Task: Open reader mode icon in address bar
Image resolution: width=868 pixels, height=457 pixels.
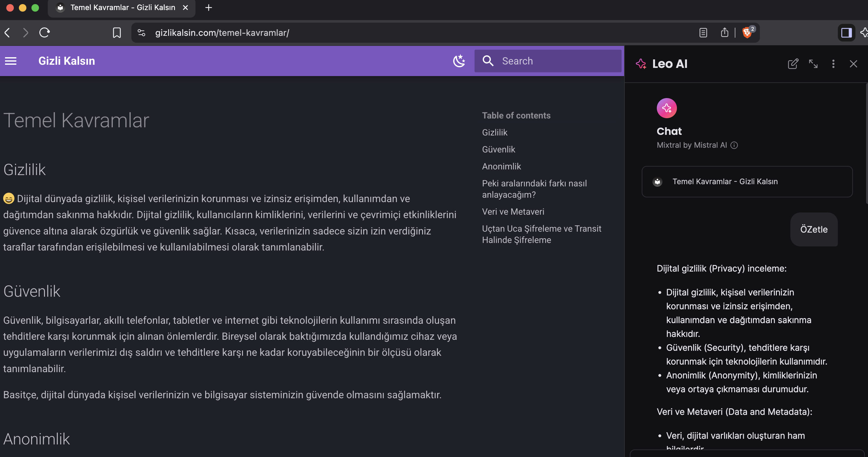Action: [703, 33]
